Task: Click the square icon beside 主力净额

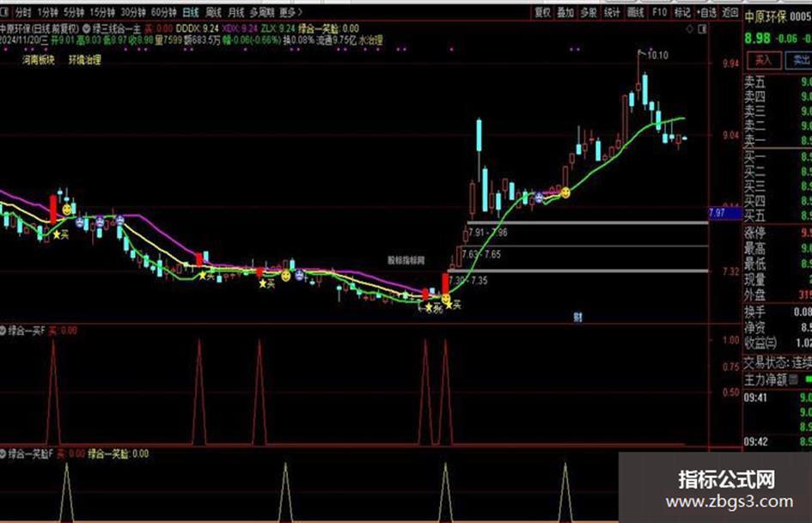Action: [x=793, y=380]
